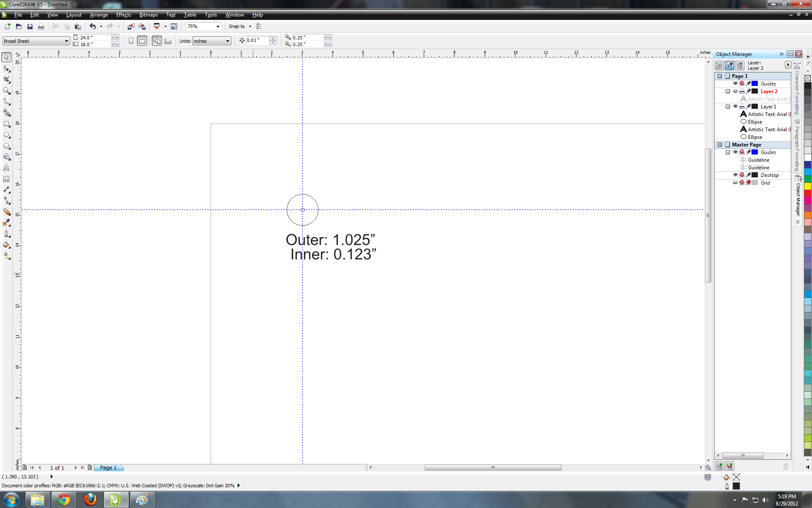This screenshot has width=812, height=508.
Task: Select the Rectangle tool
Action: coord(6,124)
